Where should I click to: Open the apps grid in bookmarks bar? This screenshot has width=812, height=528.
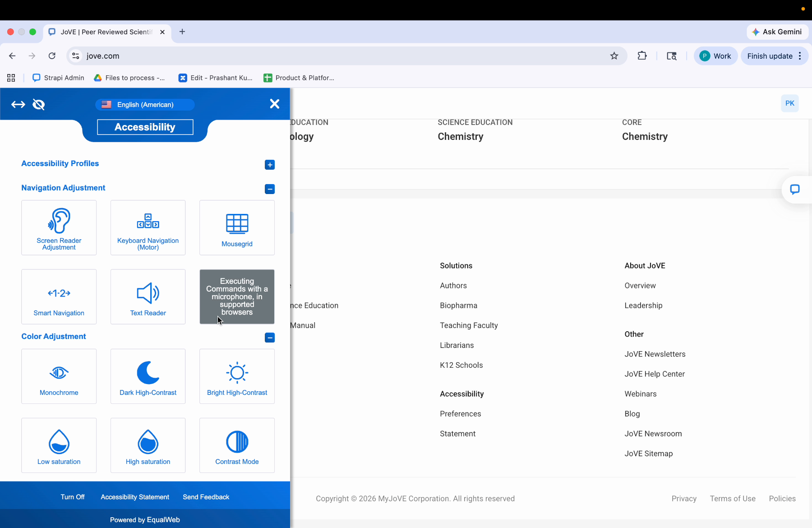pyautogui.click(x=11, y=78)
